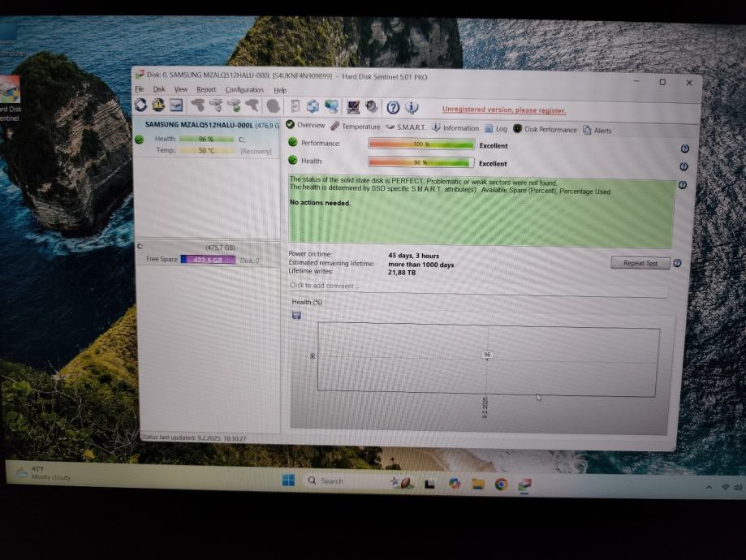Click the 'more than 1000 days' lifetime value
746x560 pixels.
(x=421, y=265)
